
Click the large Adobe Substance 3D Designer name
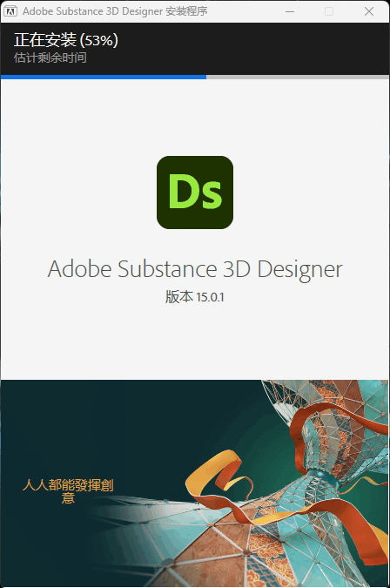(195, 269)
